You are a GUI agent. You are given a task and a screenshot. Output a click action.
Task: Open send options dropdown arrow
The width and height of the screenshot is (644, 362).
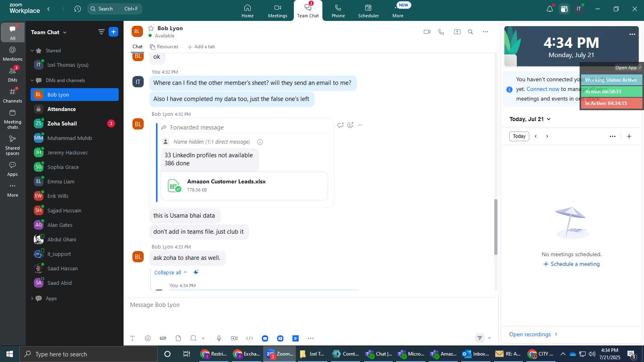(x=489, y=338)
